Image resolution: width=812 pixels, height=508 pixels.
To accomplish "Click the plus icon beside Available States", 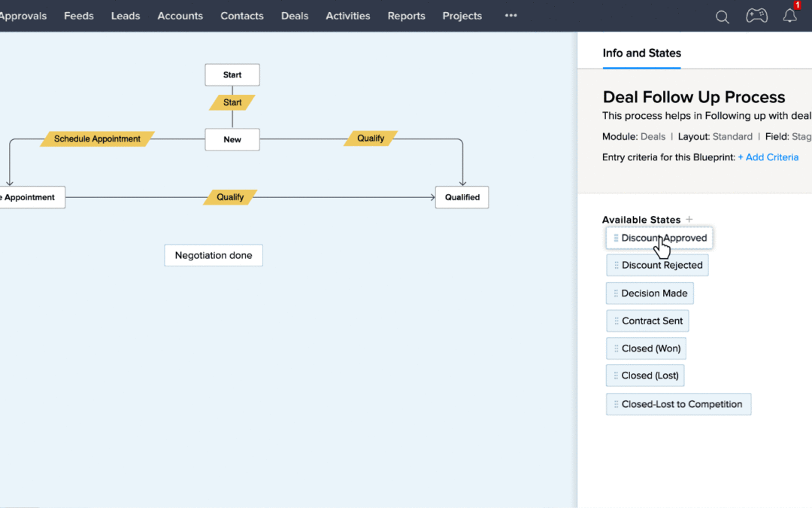I will [x=689, y=220].
